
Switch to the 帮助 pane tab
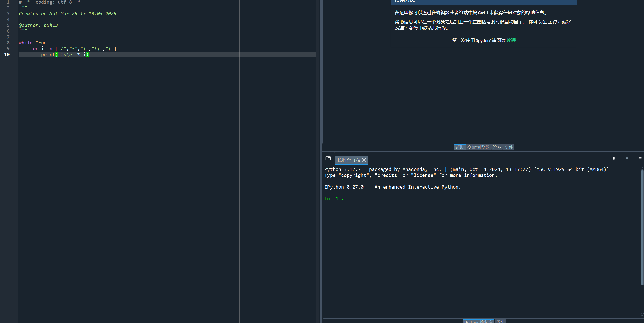pyautogui.click(x=459, y=147)
